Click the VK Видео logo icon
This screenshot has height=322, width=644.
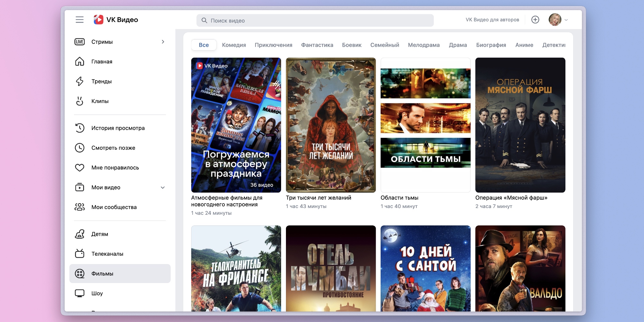(99, 20)
